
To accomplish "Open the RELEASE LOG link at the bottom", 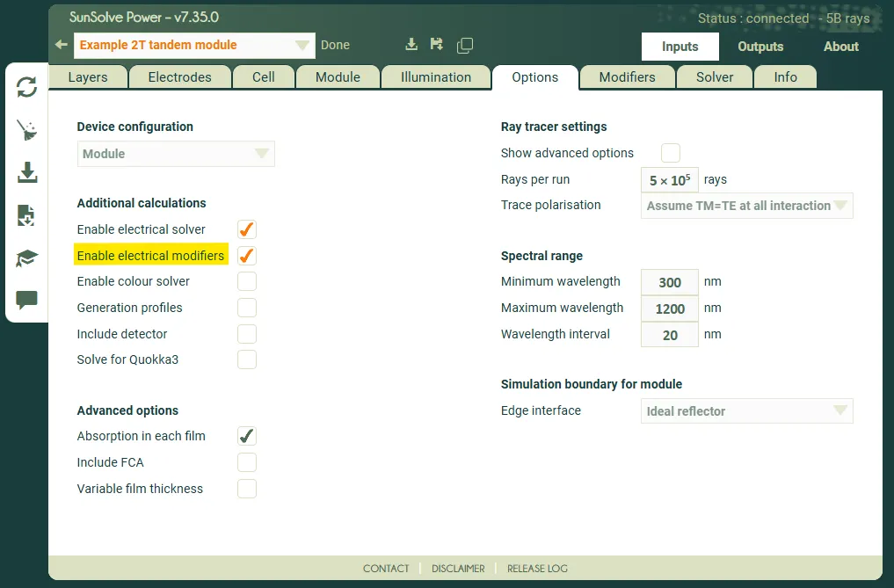I will tap(537, 569).
